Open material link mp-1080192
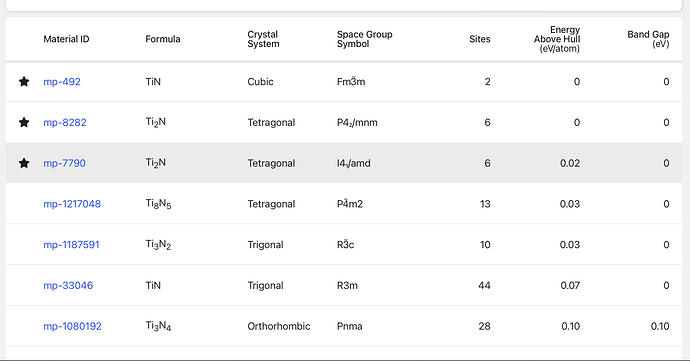The width and height of the screenshot is (690, 361). tap(73, 326)
